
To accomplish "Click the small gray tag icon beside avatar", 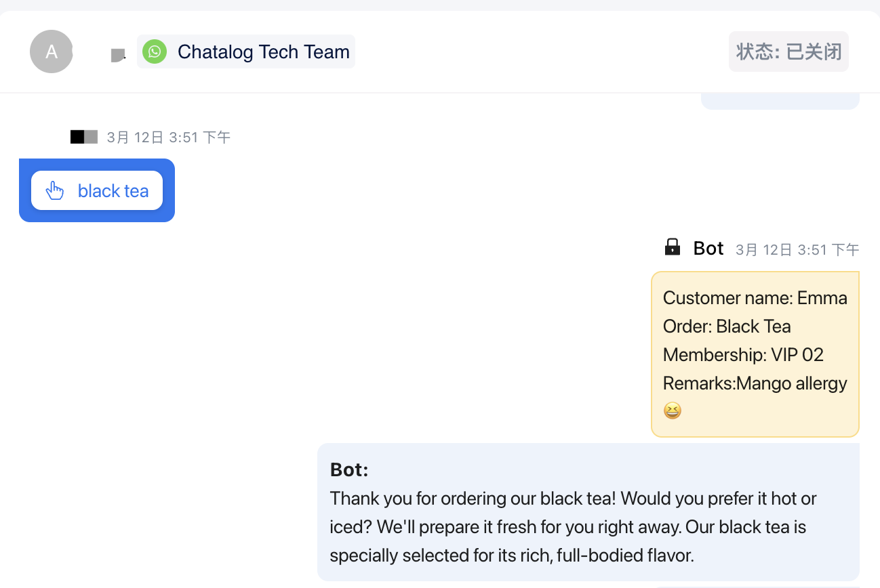I will [x=118, y=56].
